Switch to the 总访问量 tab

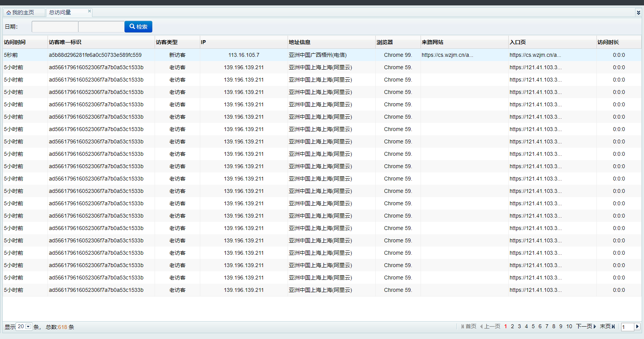(60, 13)
